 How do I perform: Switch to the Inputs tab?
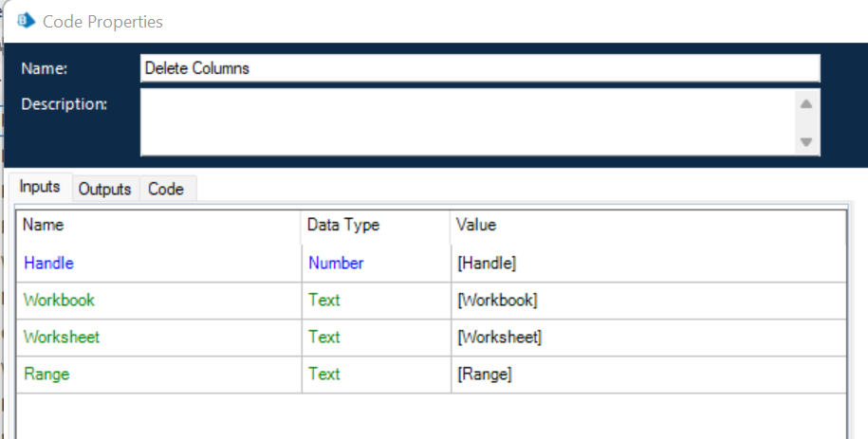40,187
